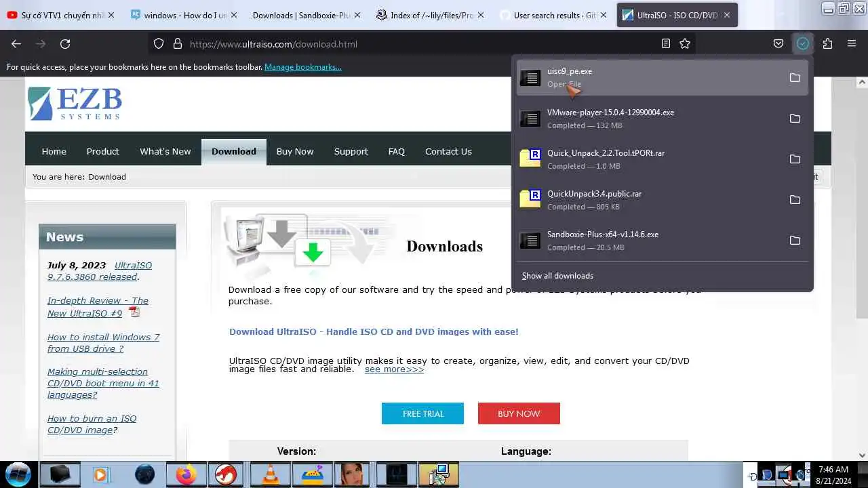Viewport: 868px width, 488px height.
Task: Open network installer taskbar icon
Action: 439,474
